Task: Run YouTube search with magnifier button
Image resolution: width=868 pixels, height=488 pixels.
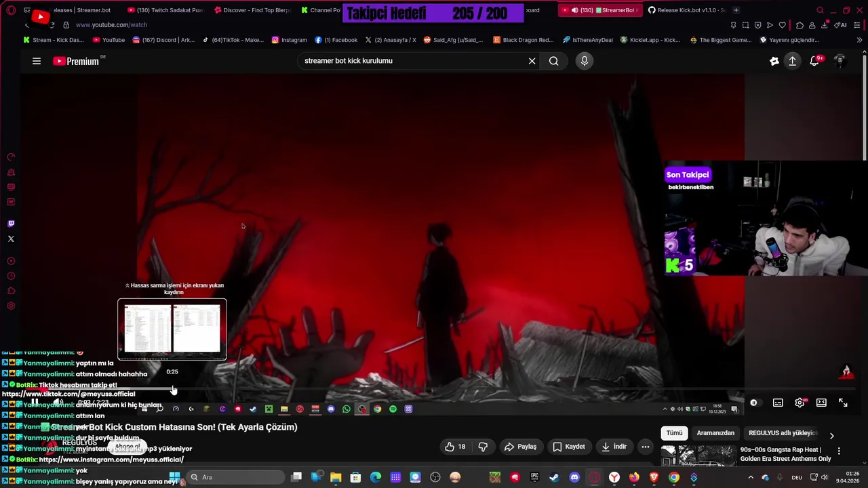Action: (x=553, y=61)
